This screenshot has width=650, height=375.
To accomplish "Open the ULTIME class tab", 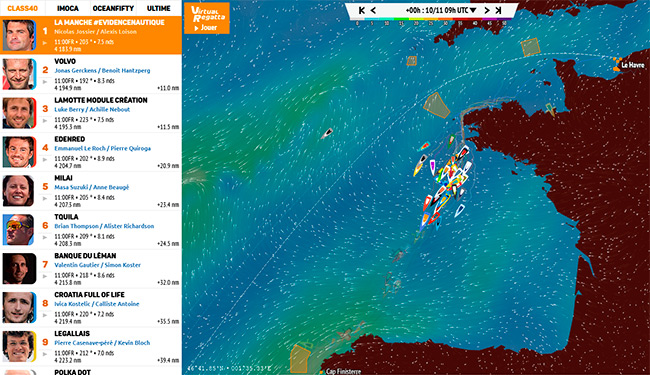I will 159,8.
